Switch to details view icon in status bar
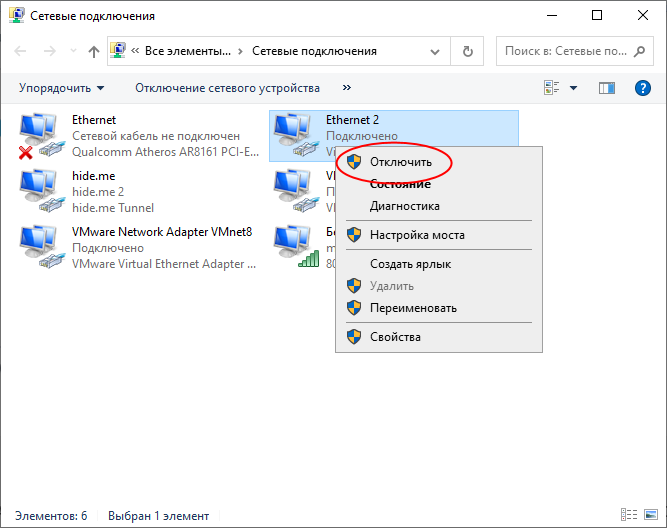The height and width of the screenshot is (528, 667). tap(629, 514)
